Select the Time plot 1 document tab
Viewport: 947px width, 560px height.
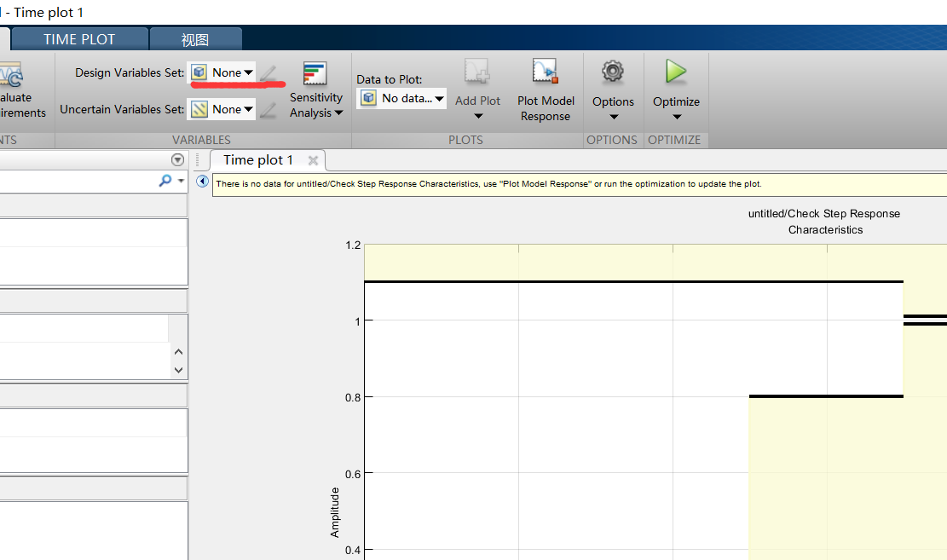pyautogui.click(x=258, y=160)
